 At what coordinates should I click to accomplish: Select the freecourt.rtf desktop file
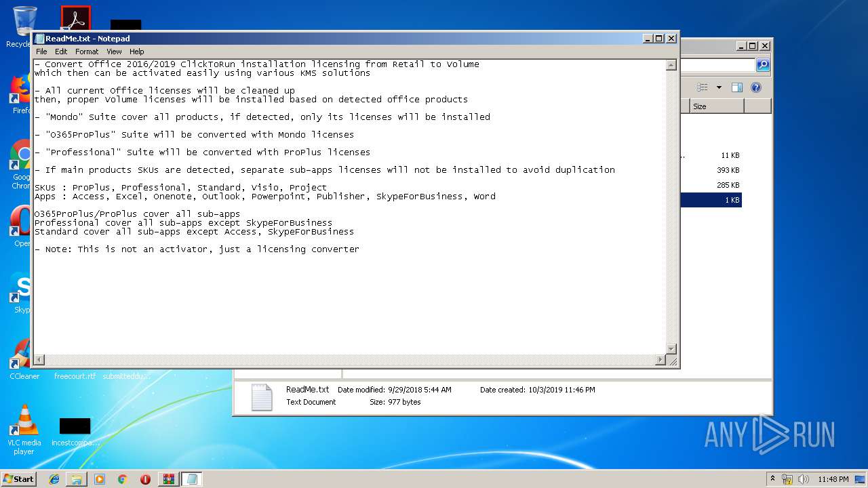pyautogui.click(x=75, y=376)
